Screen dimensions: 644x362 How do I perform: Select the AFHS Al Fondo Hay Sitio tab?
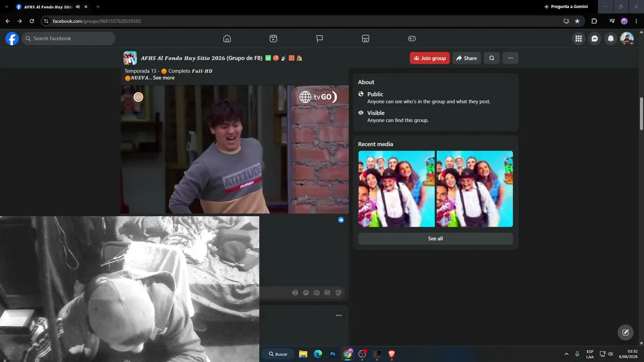(52, 7)
